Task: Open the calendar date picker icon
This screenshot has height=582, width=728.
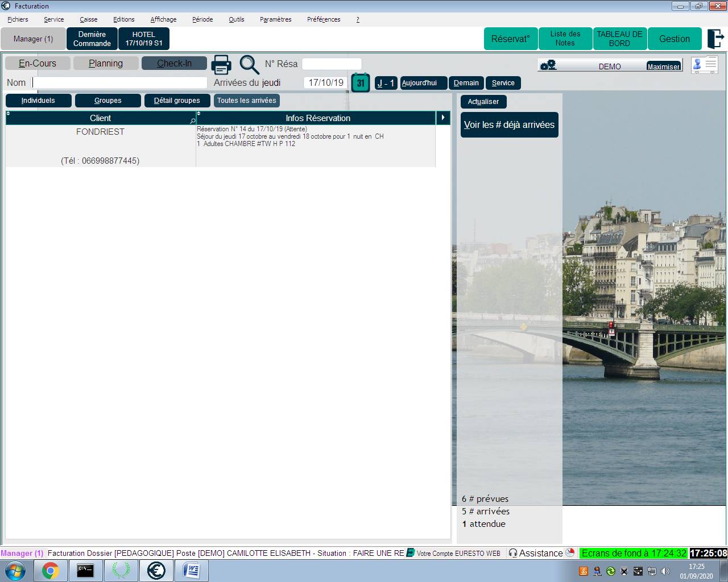Action: tap(361, 83)
